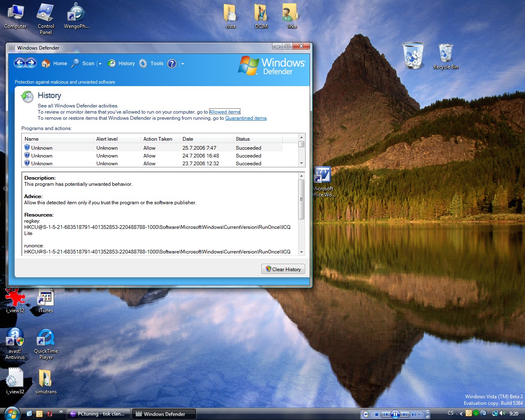Select the QuickTime Player desktop shortcut
Image resolution: width=525 pixels, height=420 pixels.
click(x=46, y=344)
